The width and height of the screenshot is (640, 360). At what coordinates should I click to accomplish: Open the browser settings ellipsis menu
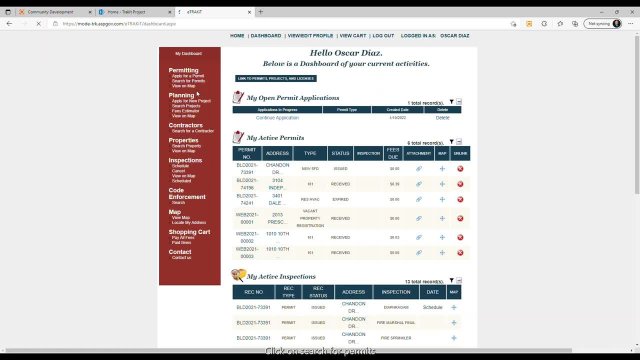click(631, 24)
